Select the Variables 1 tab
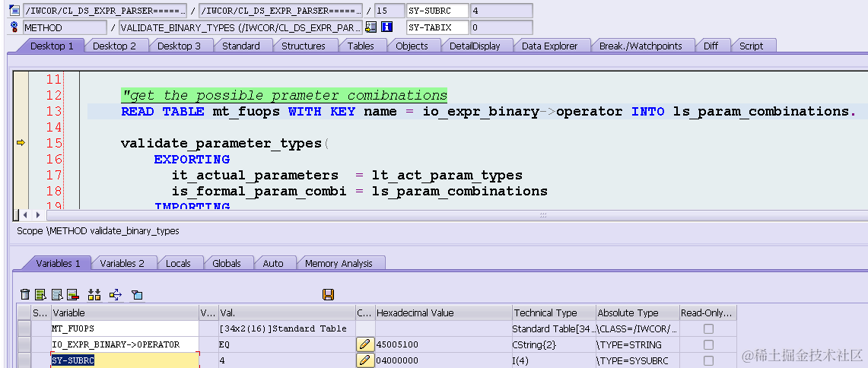The height and width of the screenshot is (368, 868). tap(58, 263)
